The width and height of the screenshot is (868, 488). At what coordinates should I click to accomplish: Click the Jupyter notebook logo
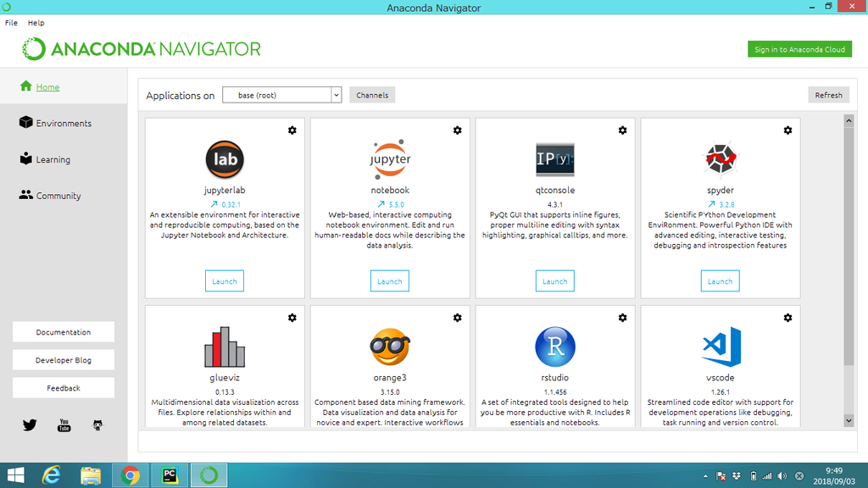390,159
